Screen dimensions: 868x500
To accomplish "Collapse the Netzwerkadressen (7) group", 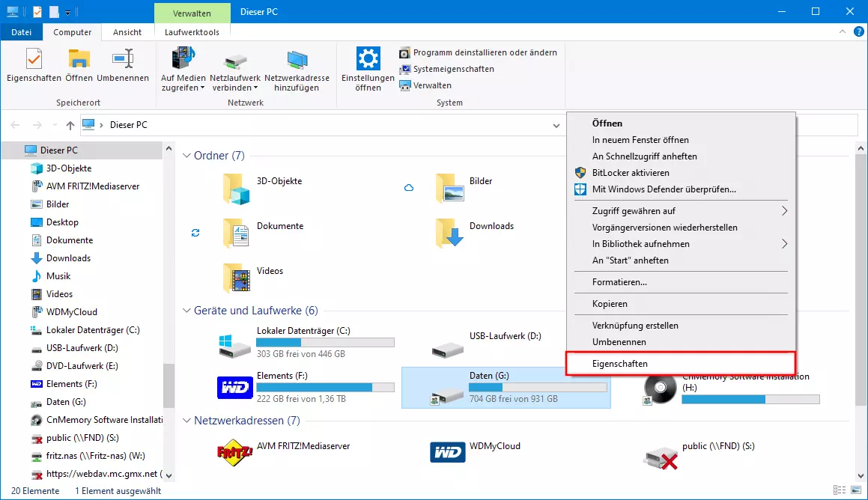I will pyautogui.click(x=186, y=421).
